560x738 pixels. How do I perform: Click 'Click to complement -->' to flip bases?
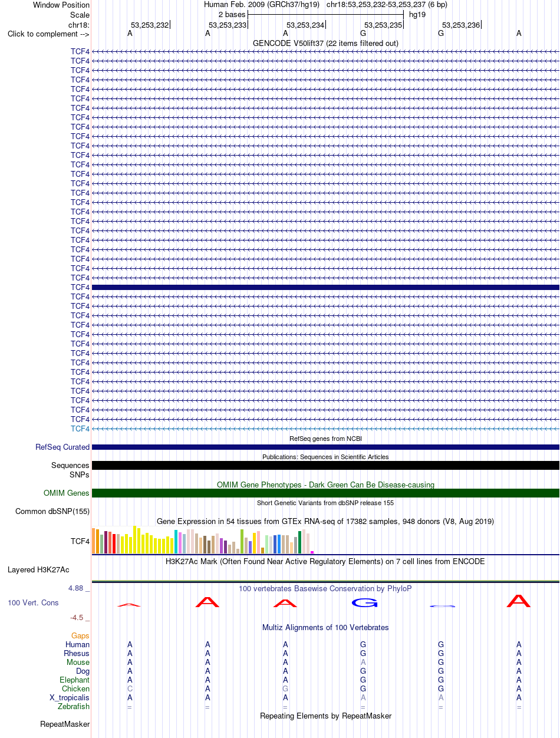click(x=48, y=34)
